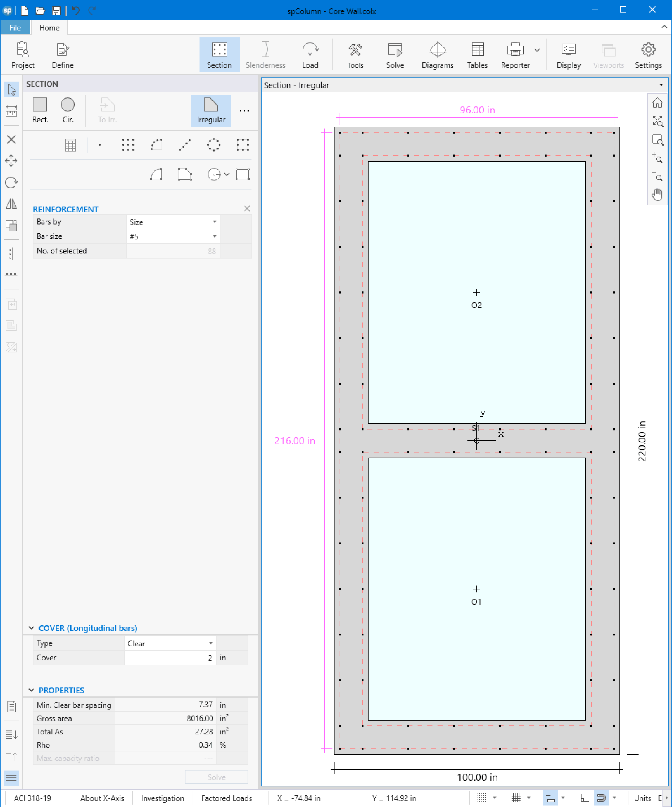The image size is (672, 807).
Task: Open the Settings gear
Action: (x=648, y=55)
